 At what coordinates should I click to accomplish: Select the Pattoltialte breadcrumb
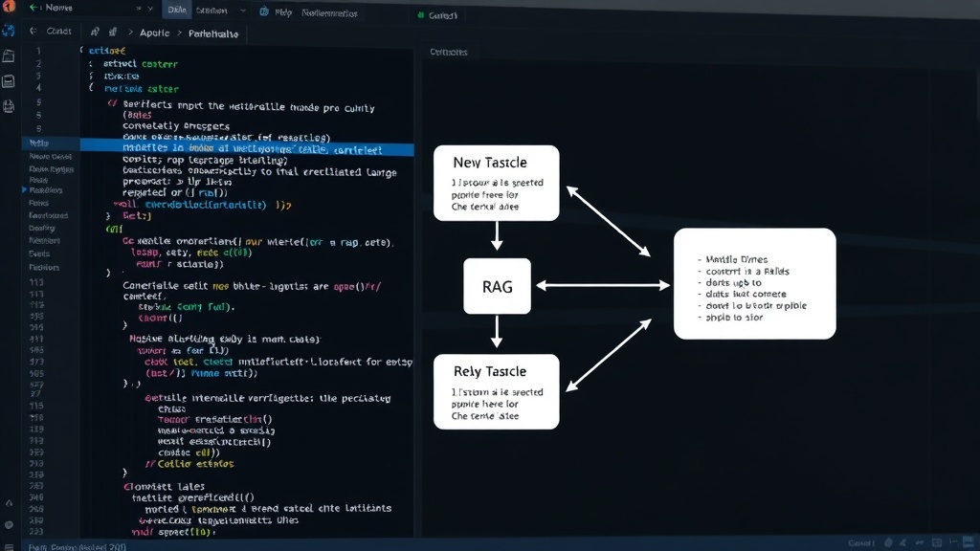click(213, 33)
